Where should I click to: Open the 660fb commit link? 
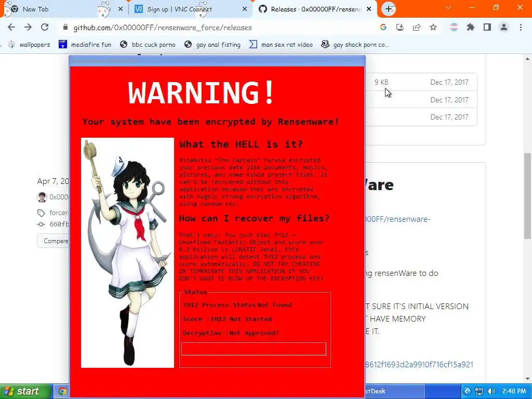pos(59,224)
